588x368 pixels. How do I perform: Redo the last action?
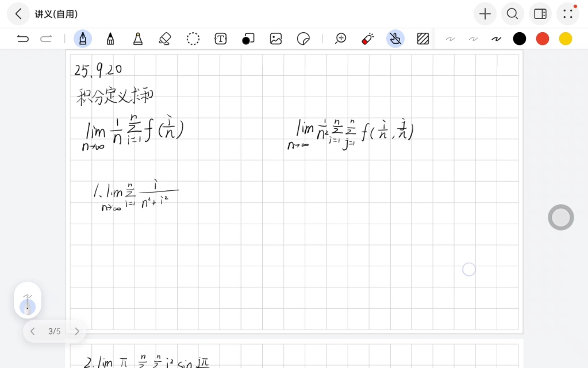tap(46, 39)
